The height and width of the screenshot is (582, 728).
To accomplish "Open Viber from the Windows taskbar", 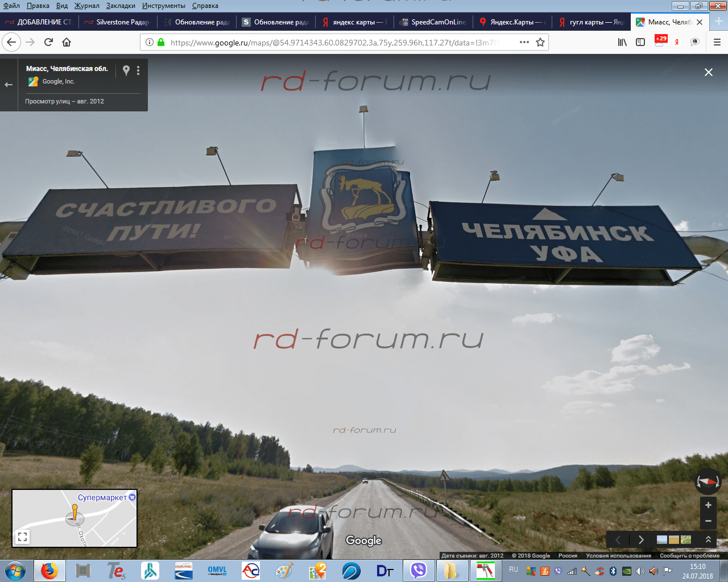I will click(x=419, y=570).
